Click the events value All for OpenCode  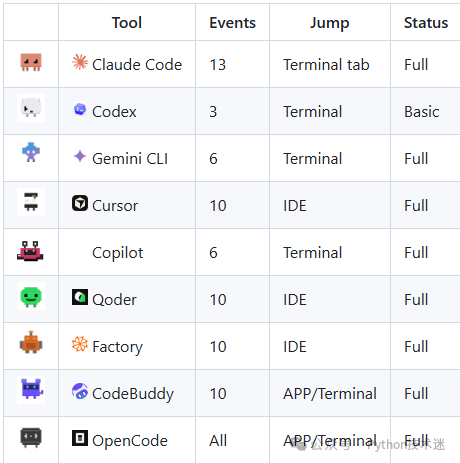tap(218, 441)
